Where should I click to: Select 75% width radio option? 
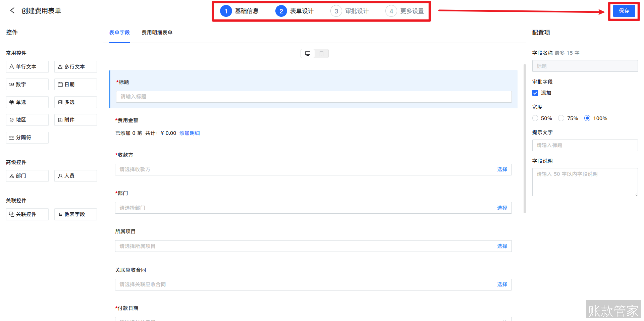coord(561,118)
